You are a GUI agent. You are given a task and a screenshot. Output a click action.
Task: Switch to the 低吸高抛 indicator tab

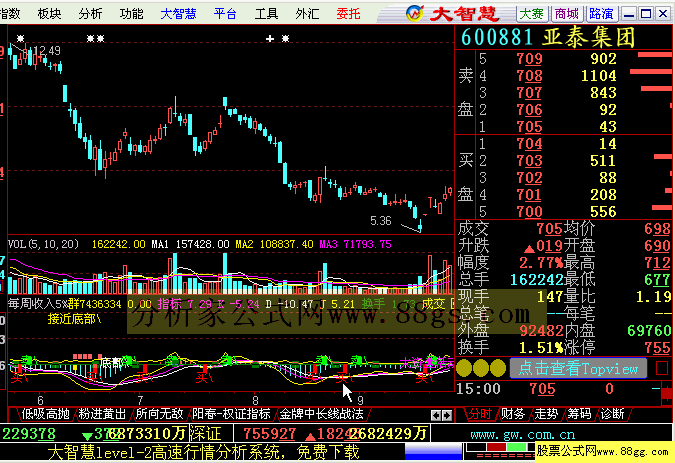point(45,414)
